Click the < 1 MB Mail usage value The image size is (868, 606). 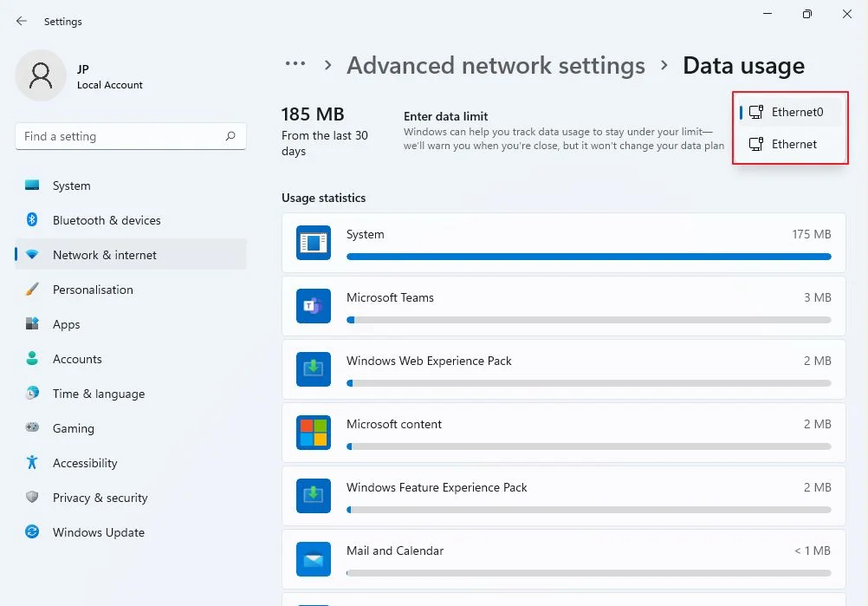coord(812,551)
